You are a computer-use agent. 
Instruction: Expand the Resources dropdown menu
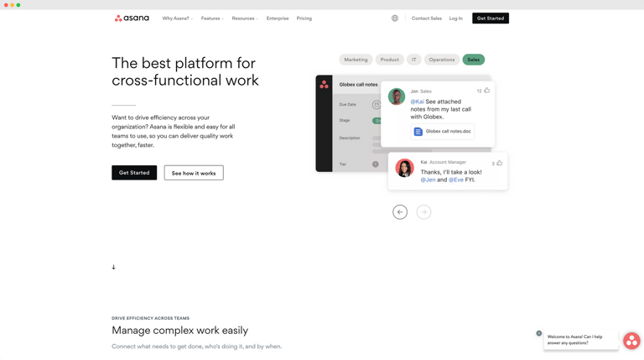(245, 18)
